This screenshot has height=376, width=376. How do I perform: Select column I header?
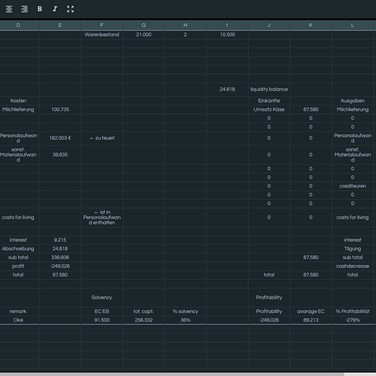pos(227,25)
